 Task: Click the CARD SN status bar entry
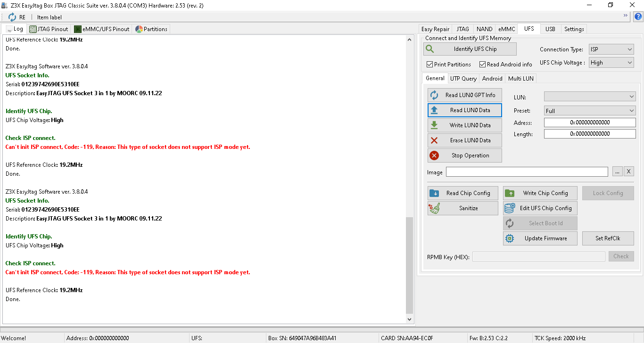[x=406, y=338]
